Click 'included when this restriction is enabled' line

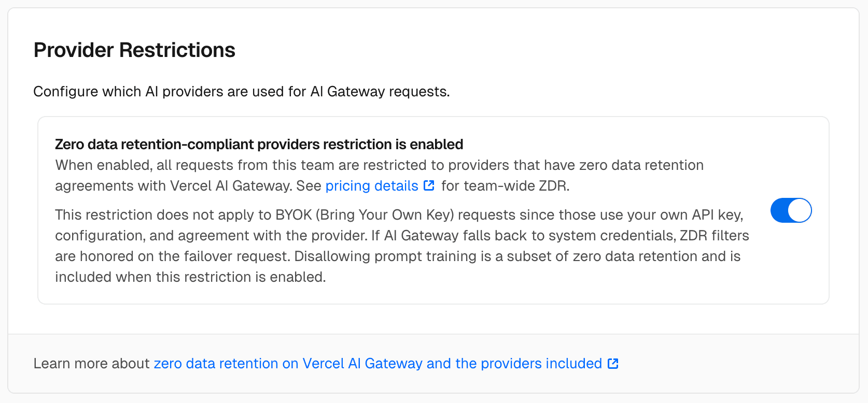[190, 277]
